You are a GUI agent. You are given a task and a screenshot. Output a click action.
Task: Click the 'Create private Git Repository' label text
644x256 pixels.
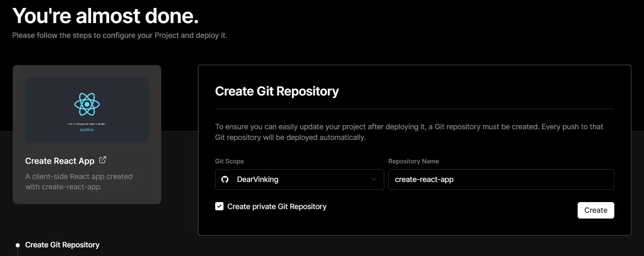point(277,207)
